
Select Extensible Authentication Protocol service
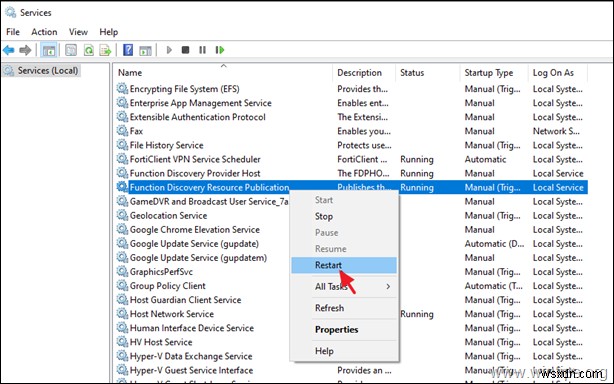click(x=197, y=117)
